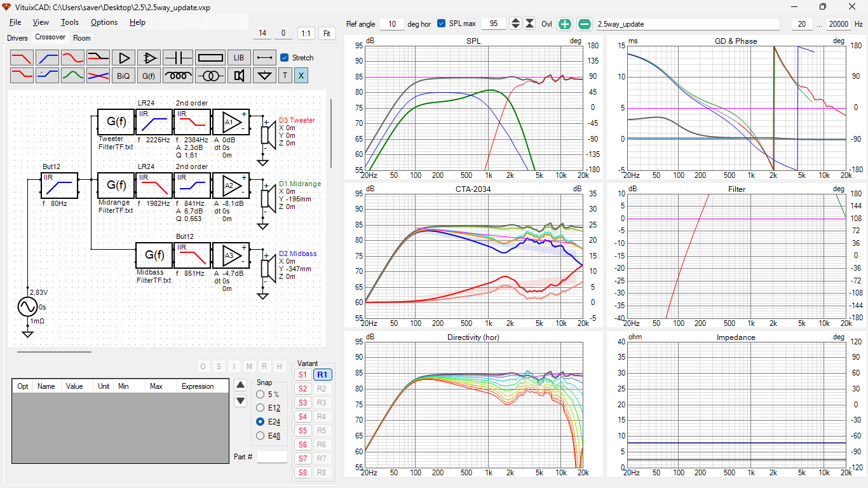The image size is (868, 488).
Task: Switch to the Drivers tab
Action: point(17,38)
